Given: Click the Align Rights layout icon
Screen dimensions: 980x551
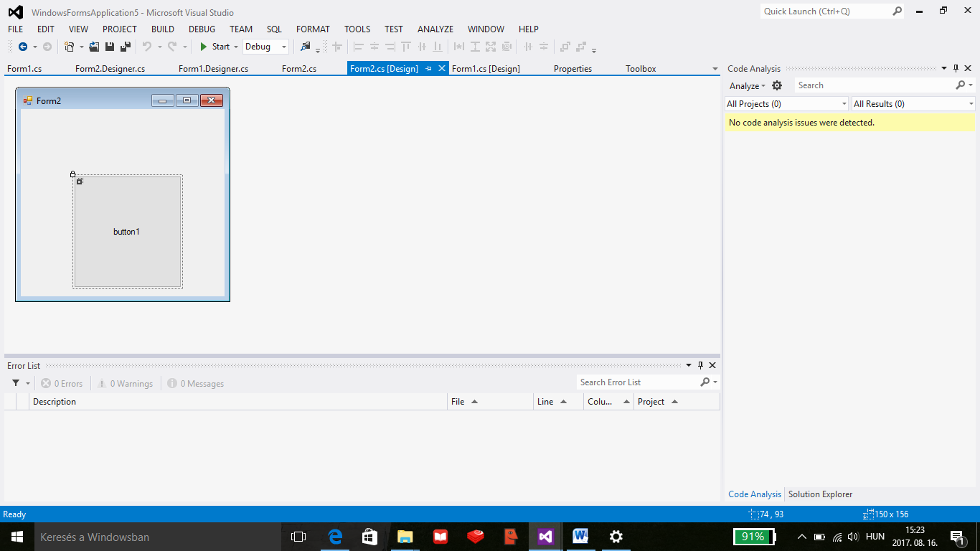Looking at the screenshot, I should 390,47.
